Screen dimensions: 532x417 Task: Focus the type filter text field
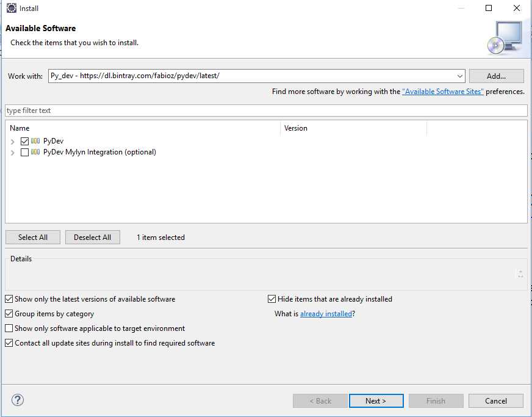point(267,111)
